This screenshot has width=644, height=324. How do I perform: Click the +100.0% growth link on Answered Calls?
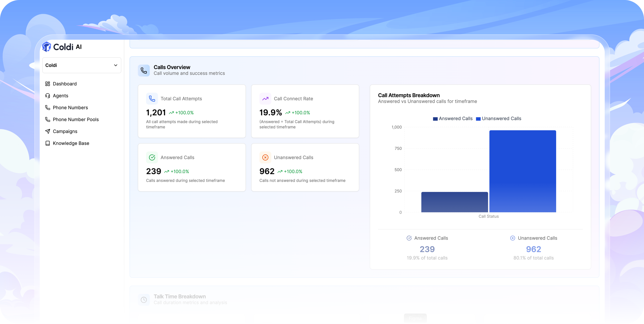click(179, 171)
